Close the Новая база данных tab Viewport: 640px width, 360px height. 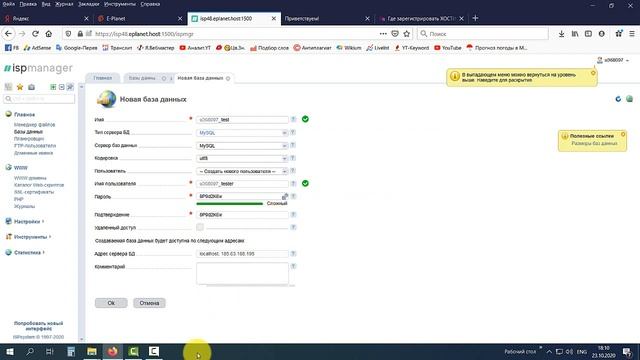[x=228, y=78]
